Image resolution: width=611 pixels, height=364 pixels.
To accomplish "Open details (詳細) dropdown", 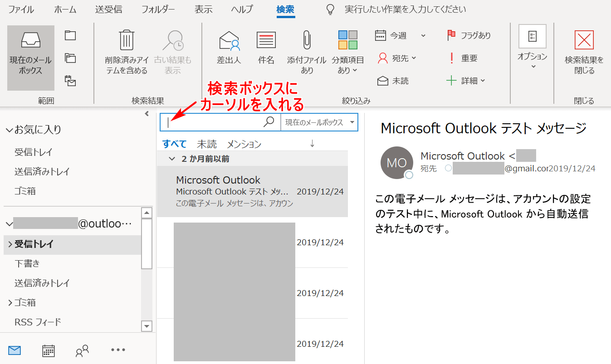I will (466, 81).
